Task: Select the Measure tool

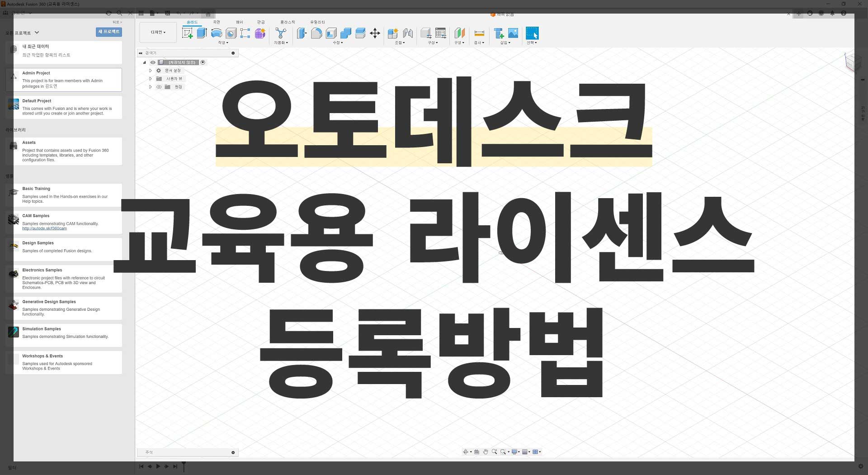Action: click(x=479, y=33)
